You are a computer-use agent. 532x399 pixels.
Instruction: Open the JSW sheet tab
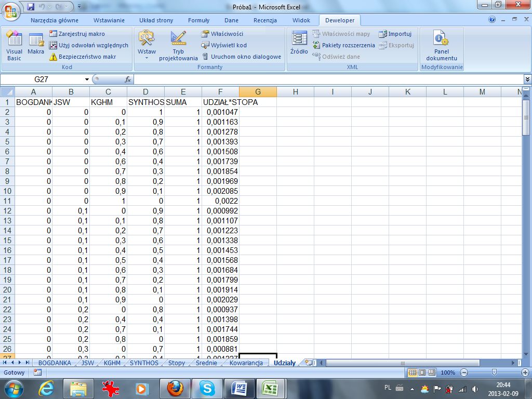click(87, 363)
